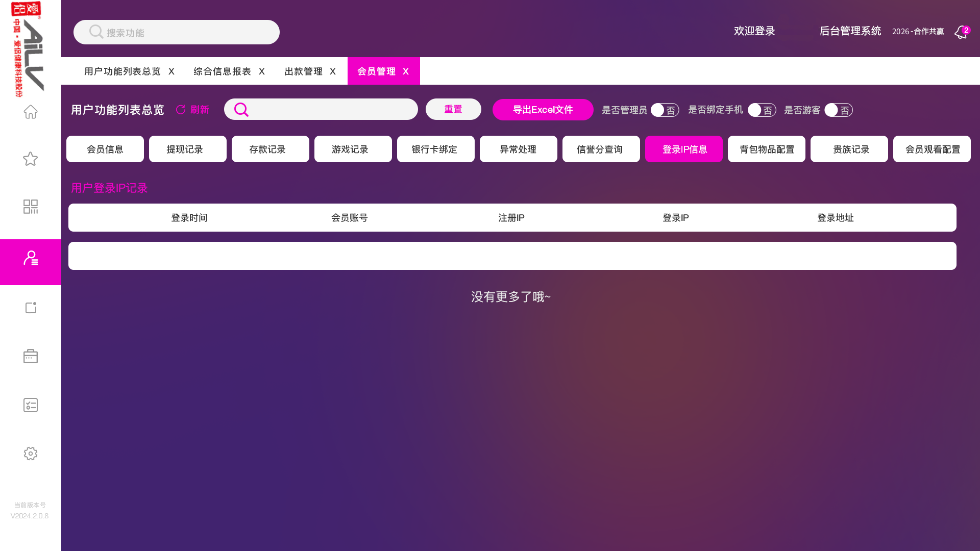Click the briefcase sidebar icon
980x551 pixels.
click(x=31, y=356)
